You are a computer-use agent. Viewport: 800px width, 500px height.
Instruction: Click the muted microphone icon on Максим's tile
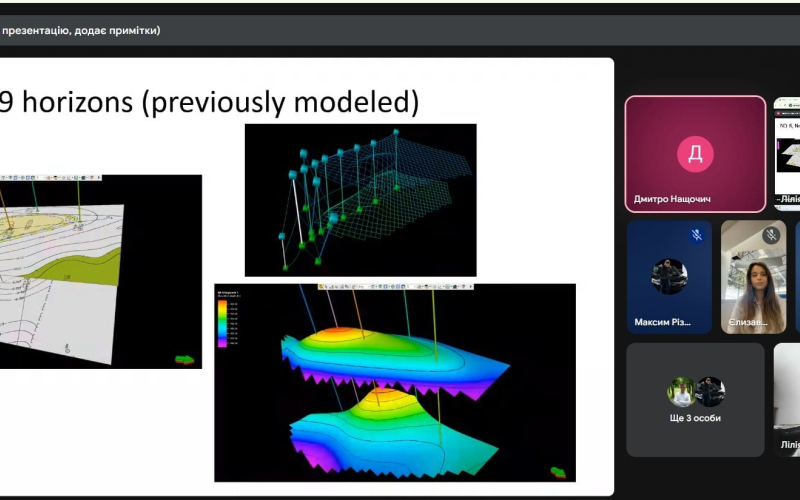[x=697, y=235]
